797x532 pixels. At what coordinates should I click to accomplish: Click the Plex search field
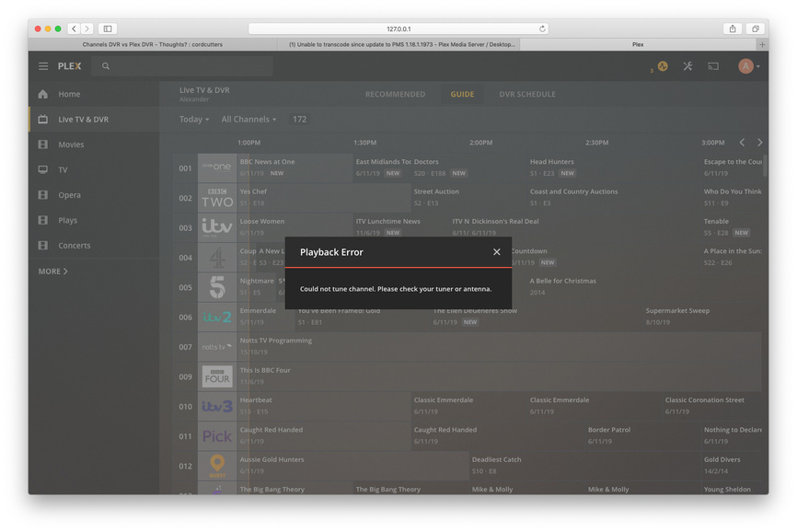(x=182, y=66)
